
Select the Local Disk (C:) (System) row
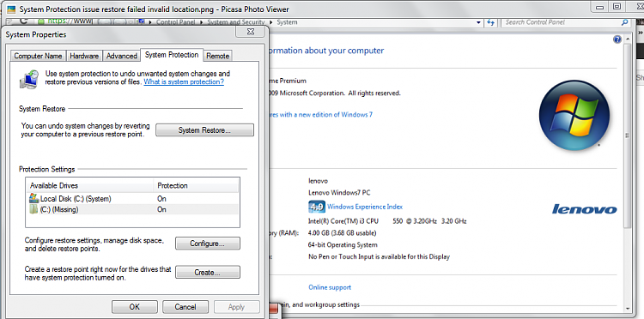click(x=132, y=199)
